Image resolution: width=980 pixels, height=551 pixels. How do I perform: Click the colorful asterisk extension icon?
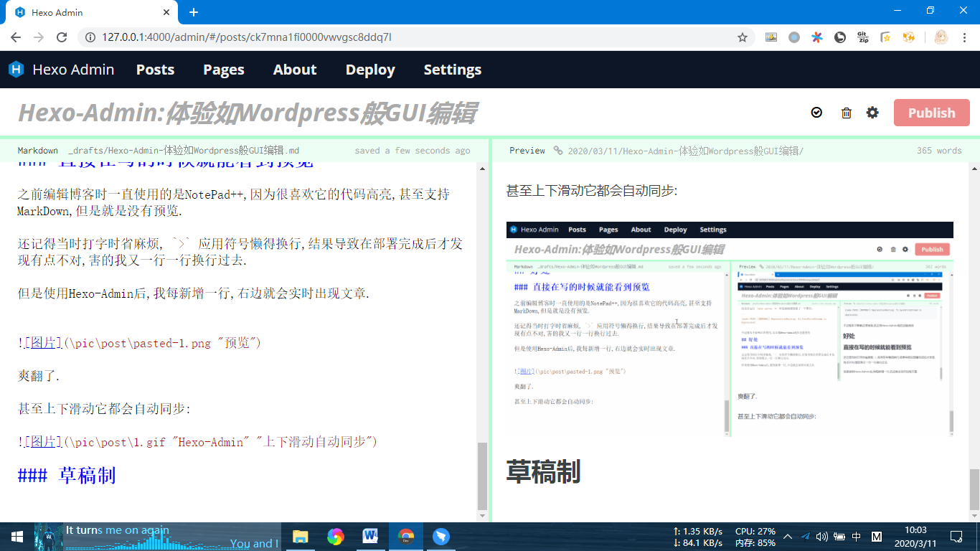coord(817,37)
